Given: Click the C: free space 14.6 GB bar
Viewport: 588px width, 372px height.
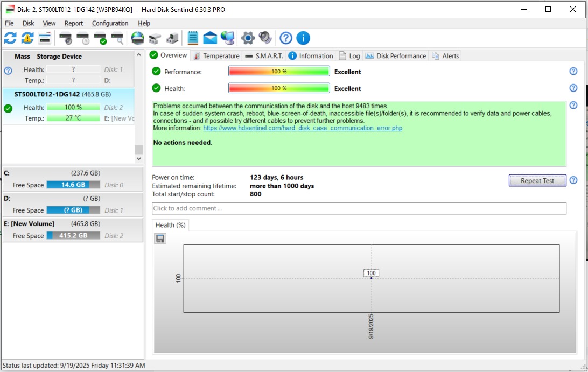Looking at the screenshot, I should pyautogui.click(x=73, y=185).
